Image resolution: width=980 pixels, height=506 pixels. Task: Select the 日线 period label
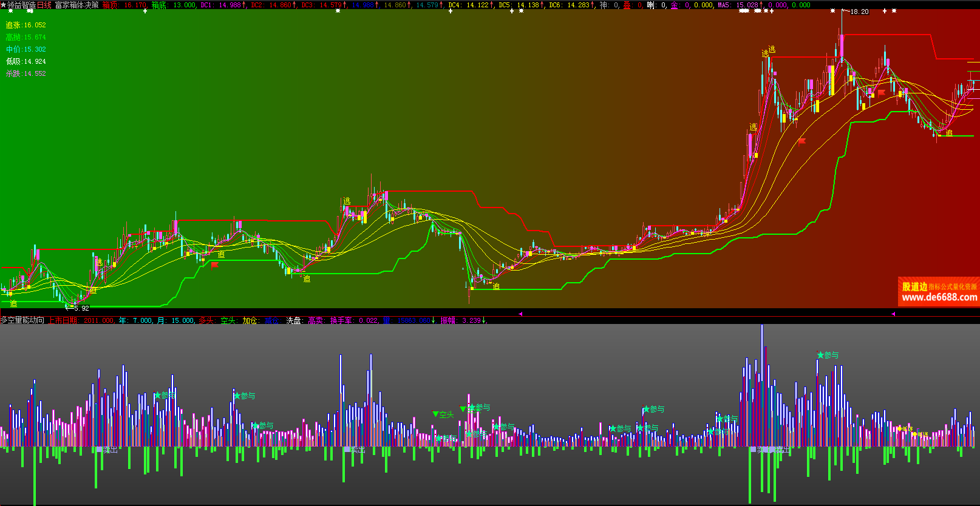coord(44,5)
